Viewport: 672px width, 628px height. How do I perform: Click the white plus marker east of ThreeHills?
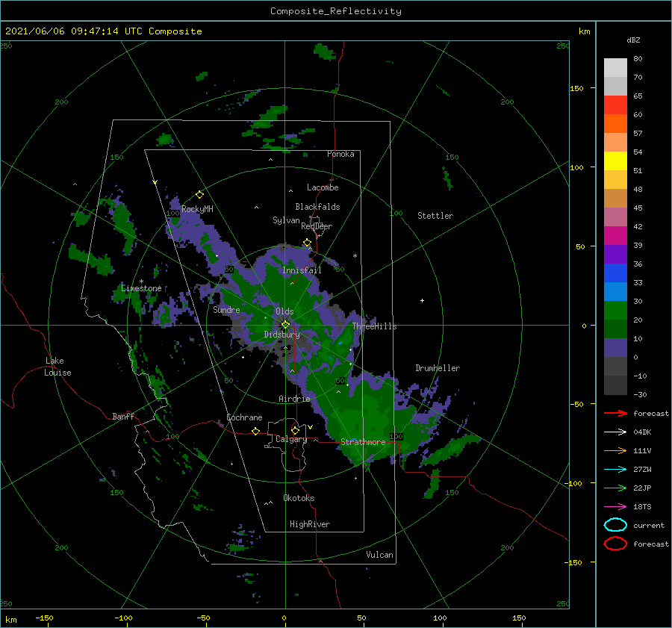(422, 300)
